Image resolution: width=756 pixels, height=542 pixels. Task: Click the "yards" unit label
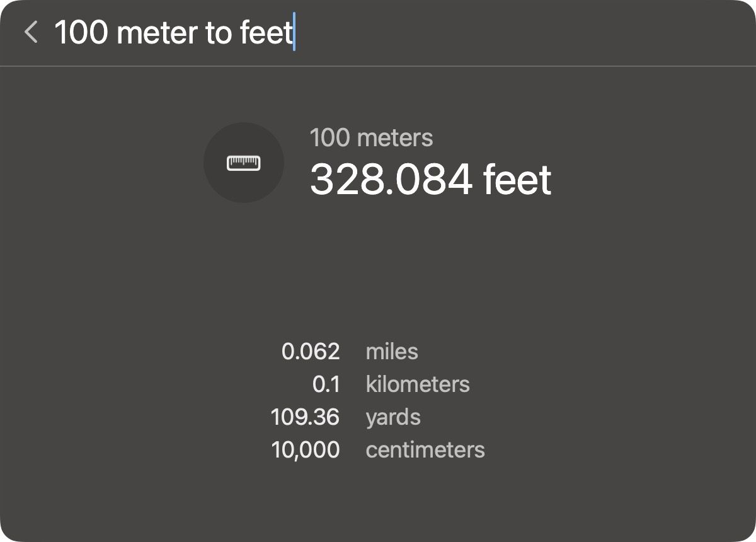click(392, 417)
